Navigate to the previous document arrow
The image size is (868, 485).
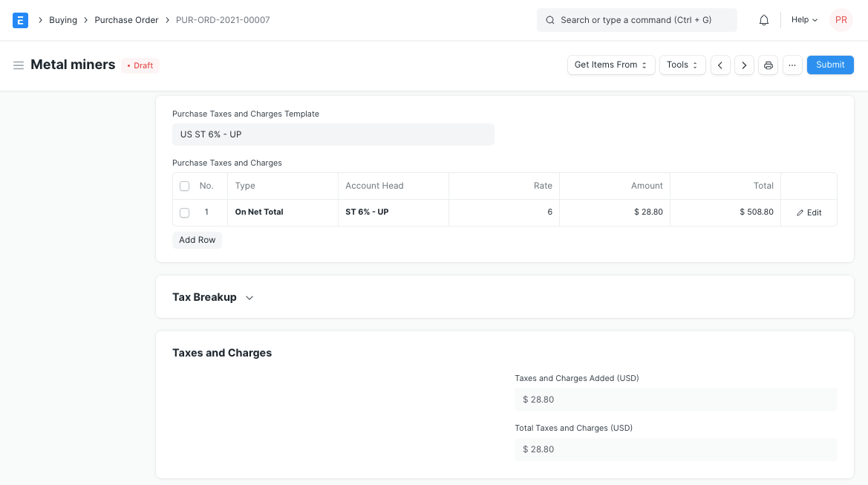coord(720,65)
